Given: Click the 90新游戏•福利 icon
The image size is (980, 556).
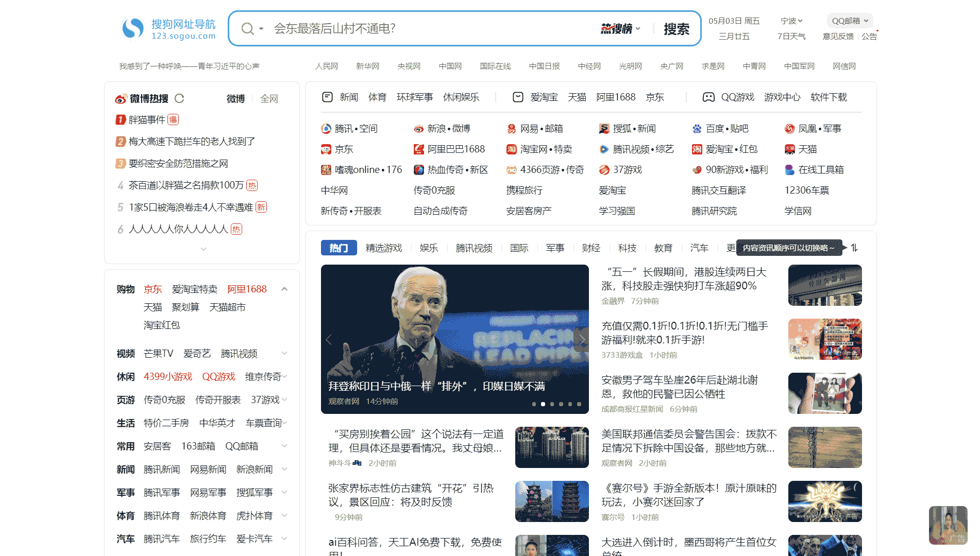Looking at the screenshot, I should 697,170.
